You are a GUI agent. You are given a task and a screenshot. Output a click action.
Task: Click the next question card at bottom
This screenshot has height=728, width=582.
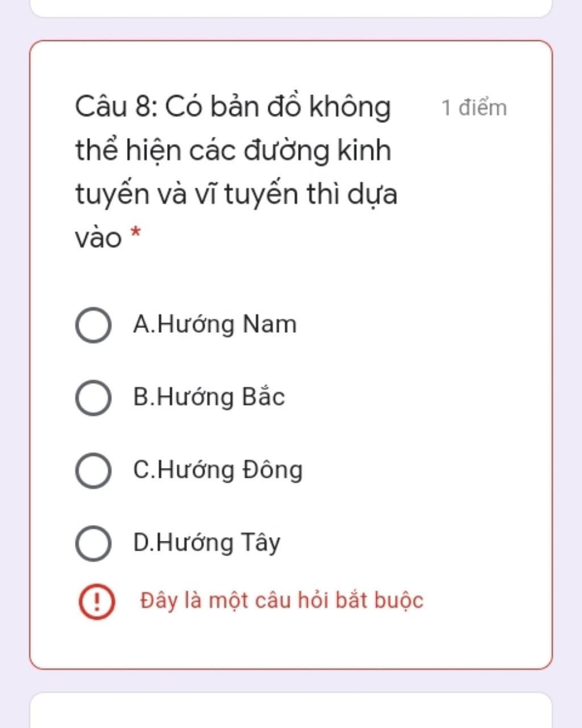pyautogui.click(x=291, y=710)
